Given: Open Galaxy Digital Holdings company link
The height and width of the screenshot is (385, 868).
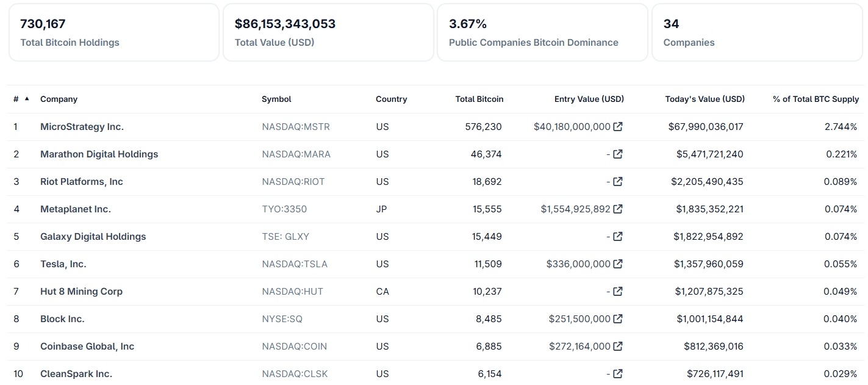Looking at the screenshot, I should (93, 237).
